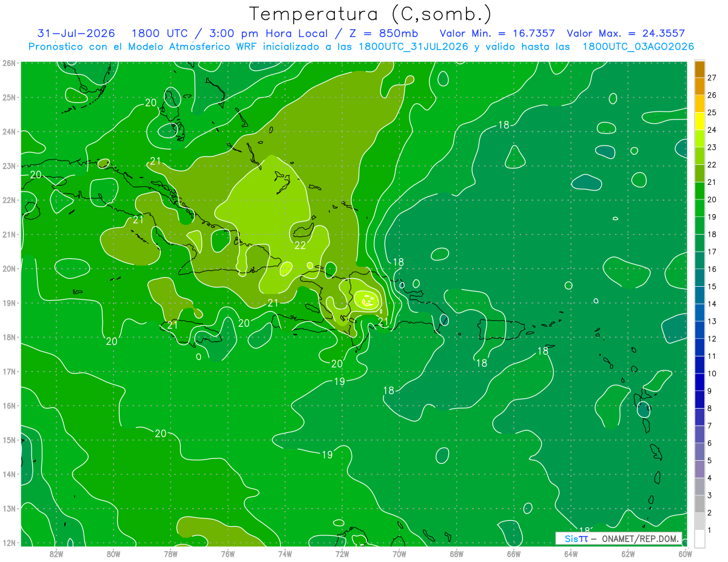Click the "82W" longitude axis label
728x562 pixels.
click(x=56, y=554)
